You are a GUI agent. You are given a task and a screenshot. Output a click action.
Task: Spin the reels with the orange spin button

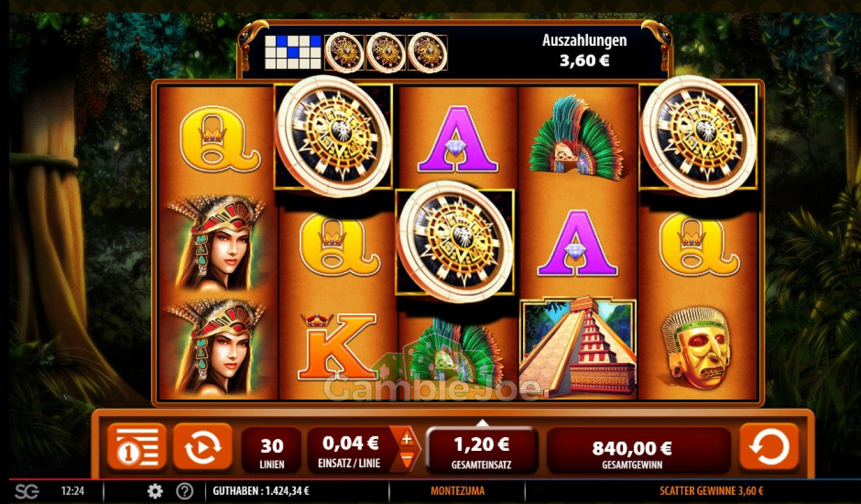click(769, 448)
